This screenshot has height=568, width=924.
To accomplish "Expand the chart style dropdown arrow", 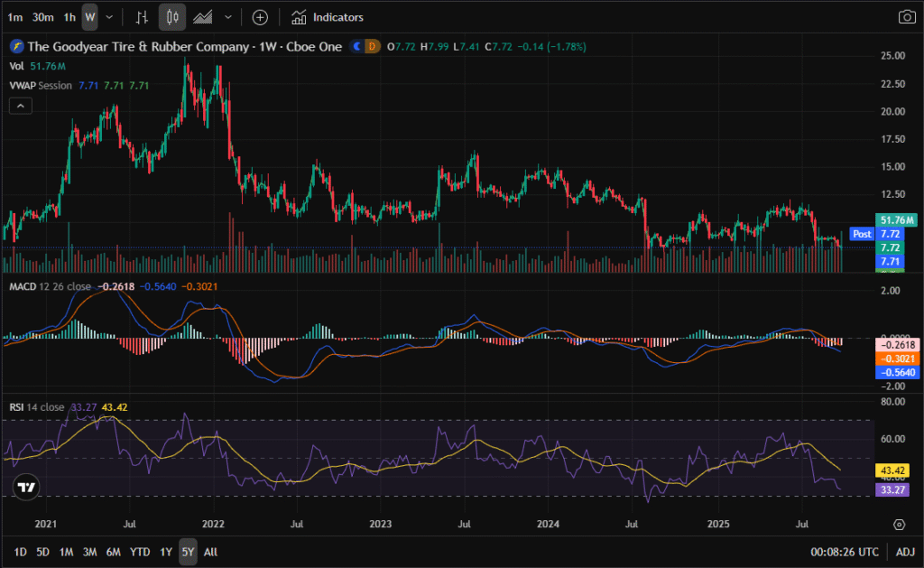I will click(x=228, y=17).
